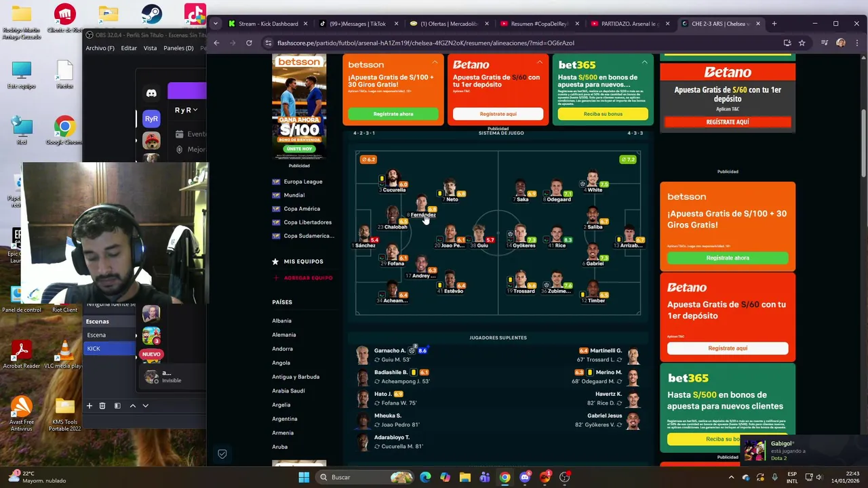868x488 pixels.
Task: Open Acrobat Reader desktop shortcut
Action: coord(22,354)
